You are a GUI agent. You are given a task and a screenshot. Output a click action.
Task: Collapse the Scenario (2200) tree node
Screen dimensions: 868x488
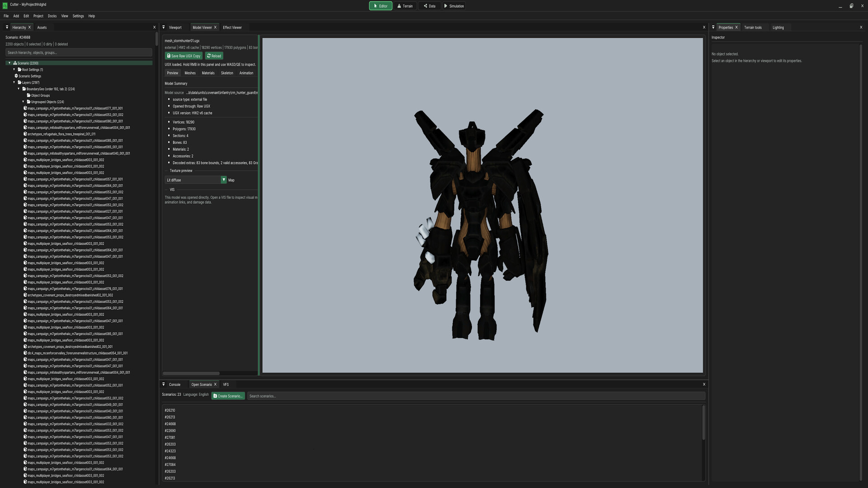[x=9, y=63]
